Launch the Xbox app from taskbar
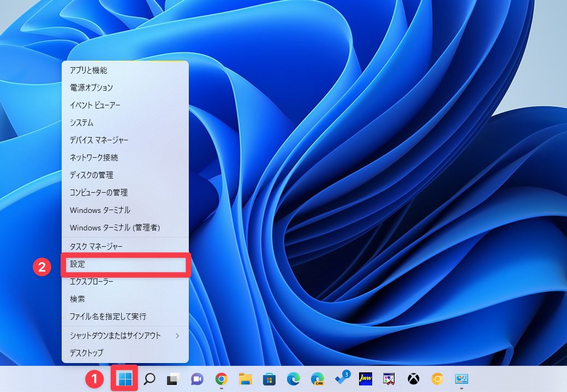567x392 pixels. point(413,379)
